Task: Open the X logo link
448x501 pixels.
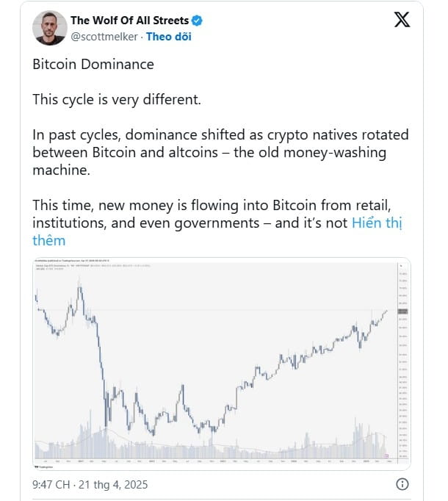Action: [402, 20]
